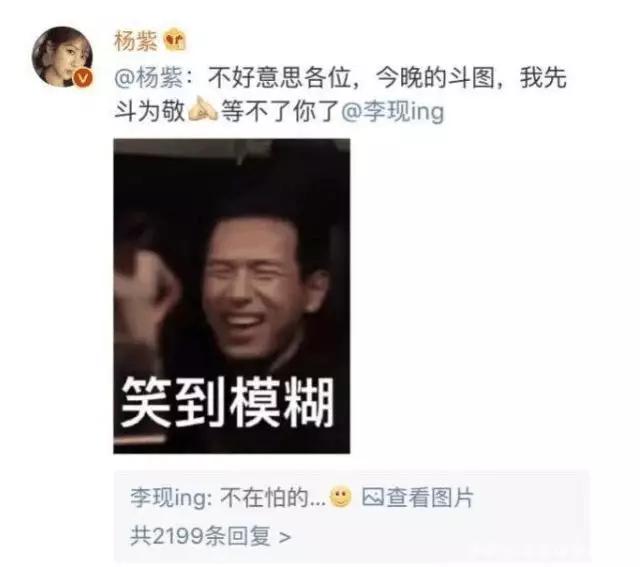Select the post text 不好意思各位
Viewport: 640px width, 567px height.
[x=279, y=78]
